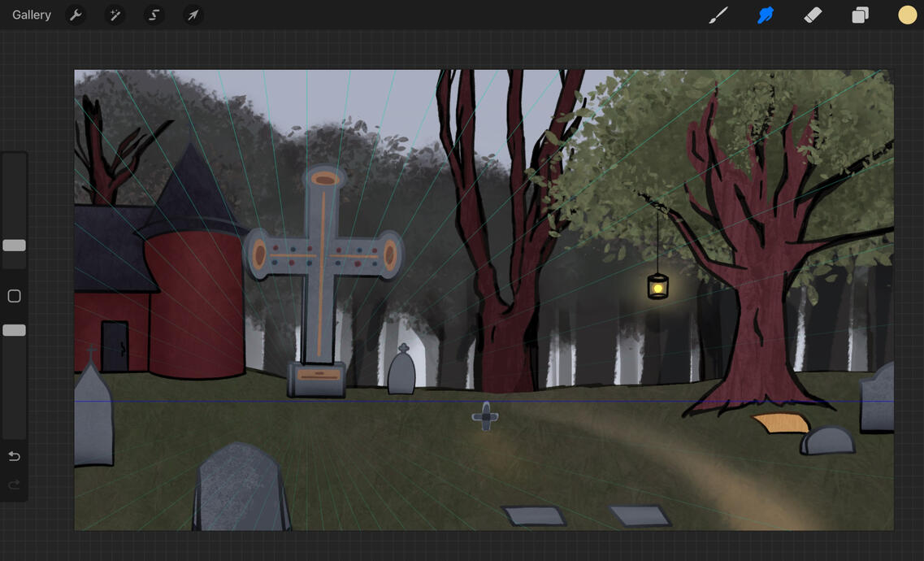Click the brush size slider handle

coord(14,246)
